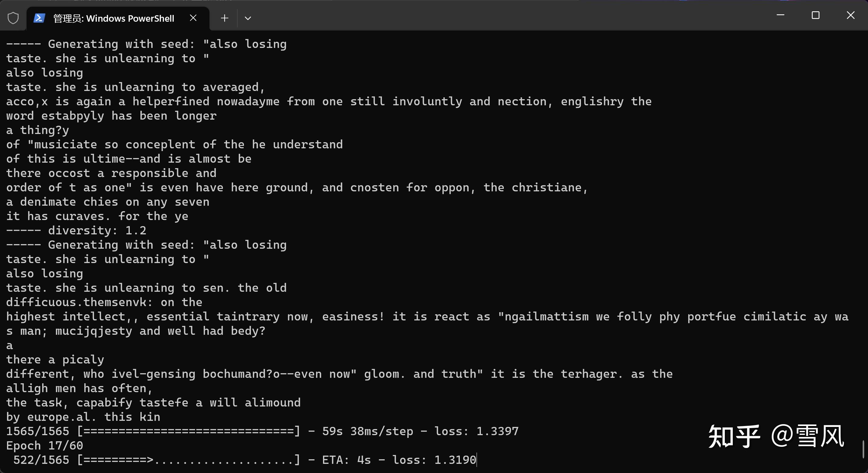Close the terminal window
868x473 pixels.
(x=850, y=15)
